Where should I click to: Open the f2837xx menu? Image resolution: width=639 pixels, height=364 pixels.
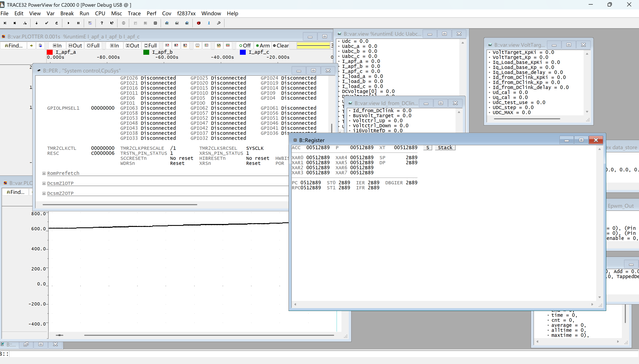click(186, 14)
